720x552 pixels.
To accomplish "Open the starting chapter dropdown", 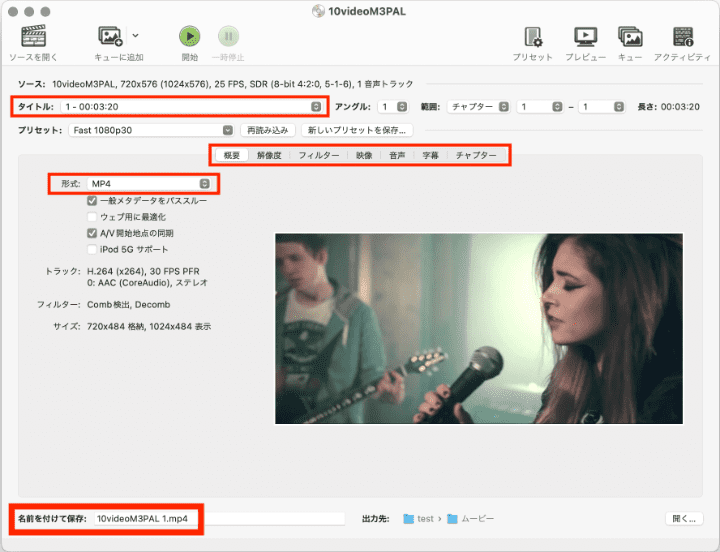I will [x=540, y=107].
